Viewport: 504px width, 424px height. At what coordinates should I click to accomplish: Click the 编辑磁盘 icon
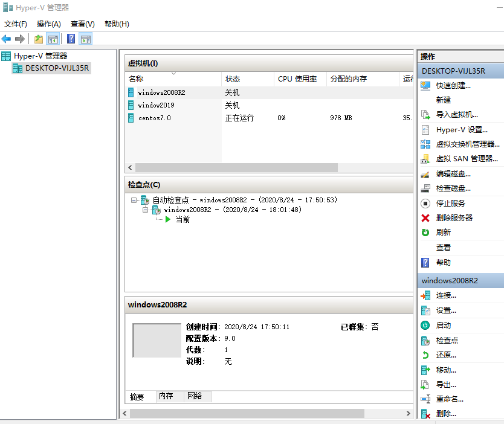[425, 174]
